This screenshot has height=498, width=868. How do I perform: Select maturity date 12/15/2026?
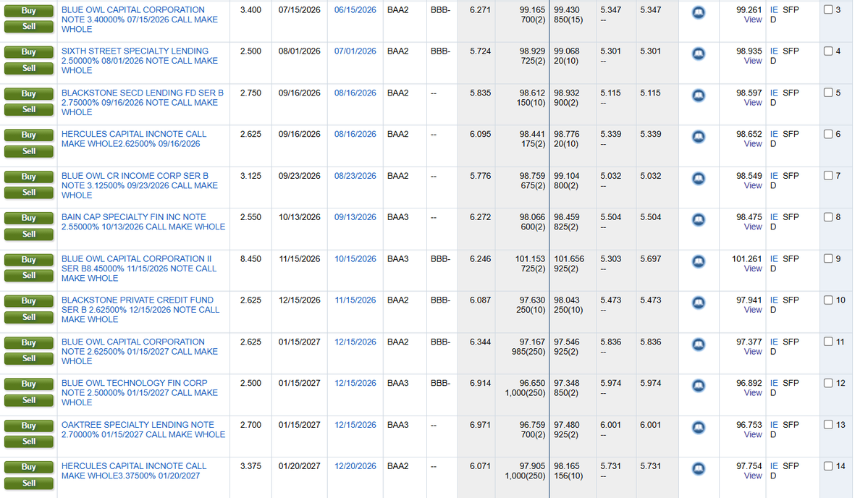[x=300, y=300]
